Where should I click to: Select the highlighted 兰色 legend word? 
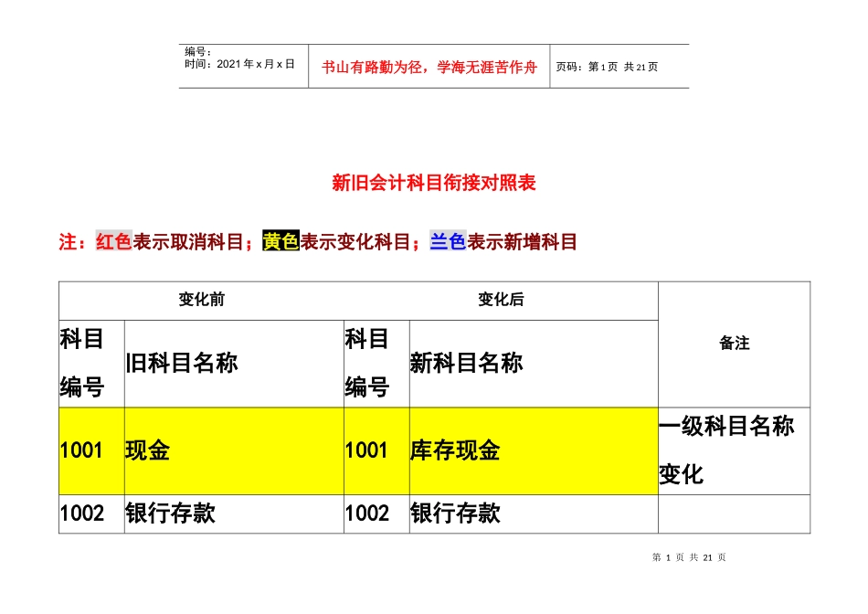[x=448, y=241]
